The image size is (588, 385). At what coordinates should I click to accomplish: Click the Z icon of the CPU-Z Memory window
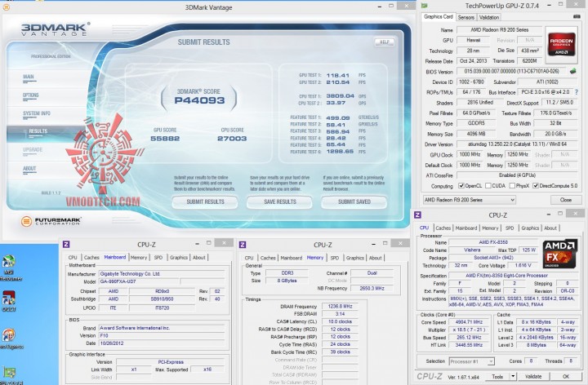[243, 245]
